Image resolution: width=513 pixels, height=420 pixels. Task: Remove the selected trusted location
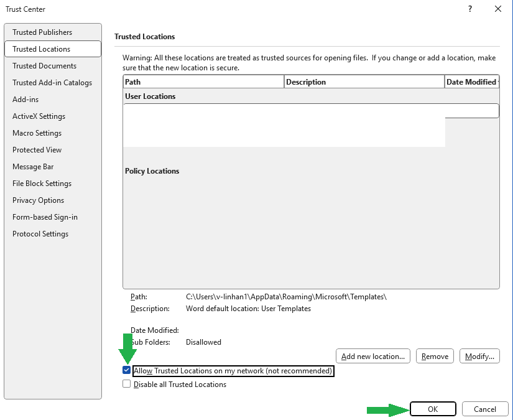point(435,356)
